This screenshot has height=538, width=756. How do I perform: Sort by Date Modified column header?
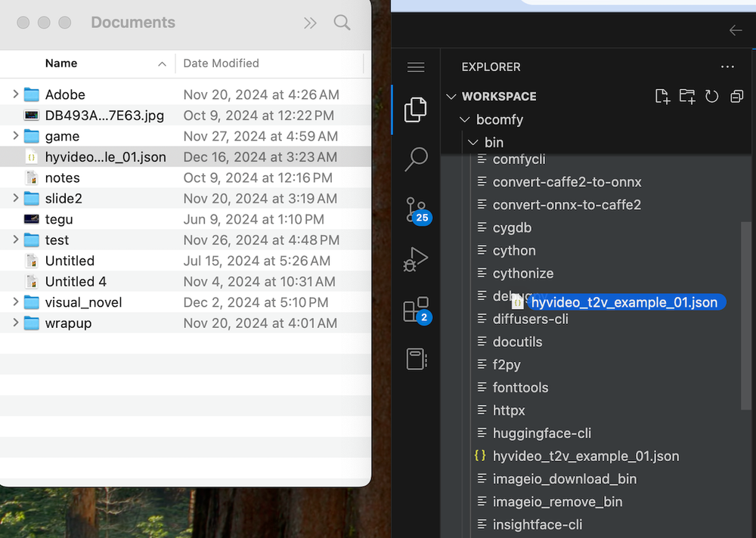pos(222,63)
